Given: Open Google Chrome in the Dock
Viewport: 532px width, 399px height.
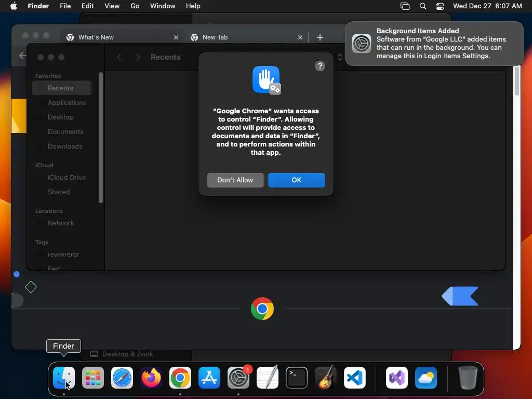Looking at the screenshot, I should [180, 378].
